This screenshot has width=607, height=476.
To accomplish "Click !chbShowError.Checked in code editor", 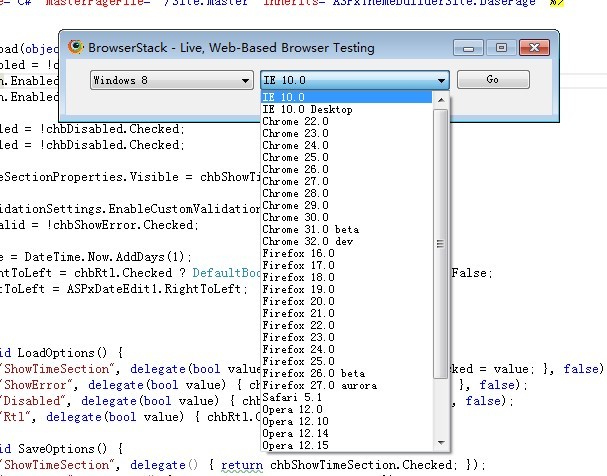I will coord(120,225).
